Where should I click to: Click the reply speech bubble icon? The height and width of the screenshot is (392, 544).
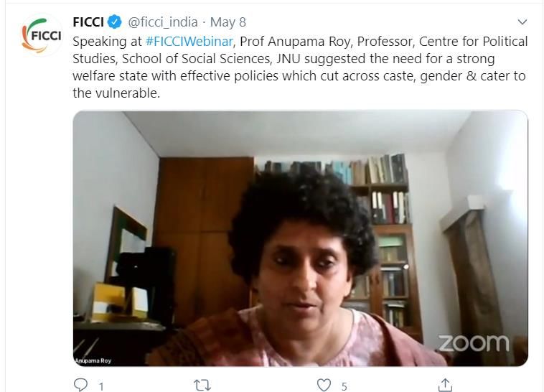80,385
